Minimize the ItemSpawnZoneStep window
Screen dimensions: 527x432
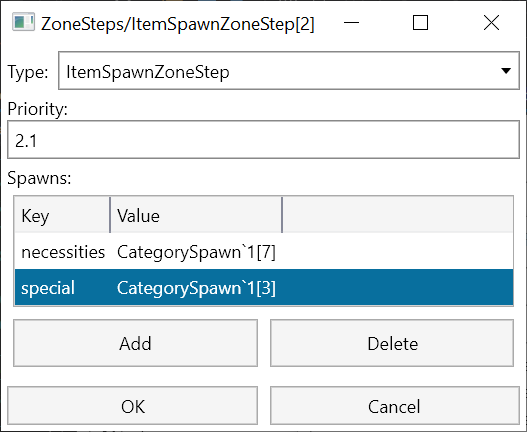point(352,23)
